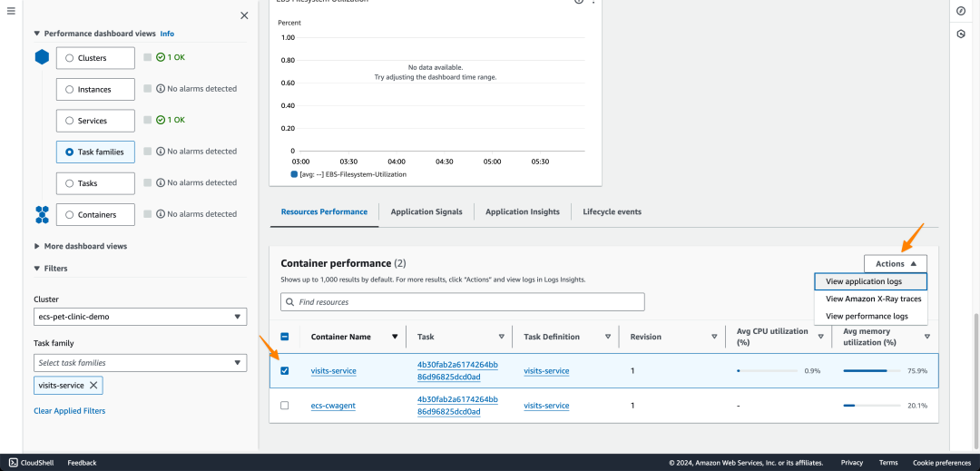Click Clear Applied Filters link
The height and width of the screenshot is (471, 980).
(x=69, y=411)
